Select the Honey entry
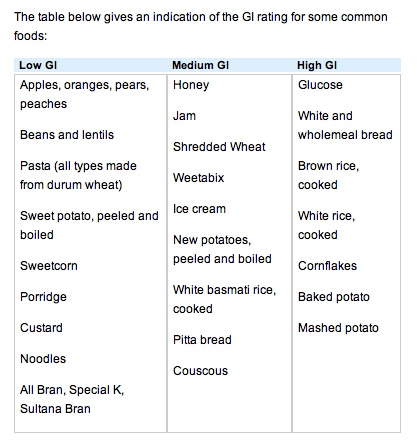Screen dimensions: 417x444 tap(191, 85)
